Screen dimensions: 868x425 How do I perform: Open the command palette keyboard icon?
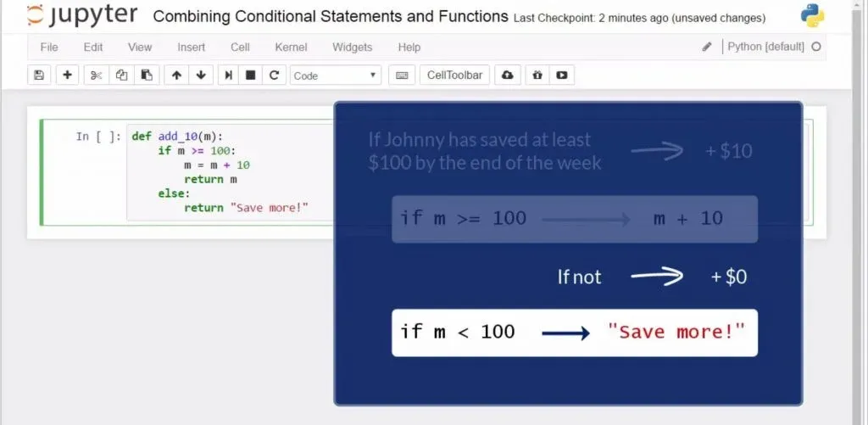coord(402,75)
